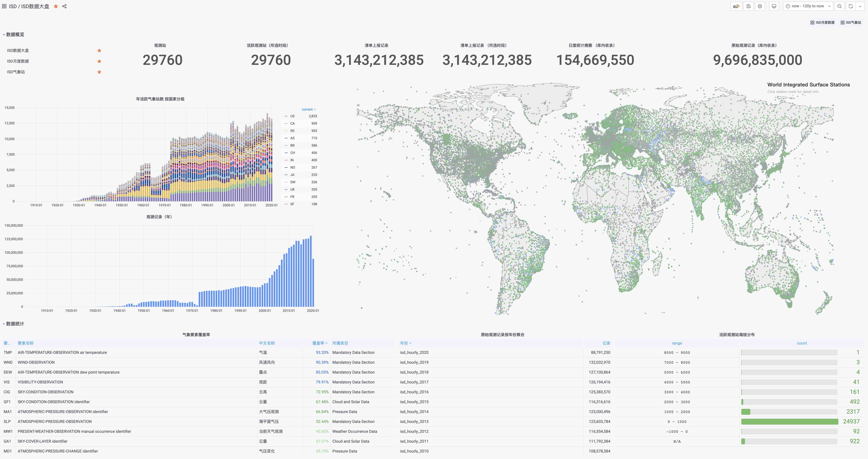The height and width of the screenshot is (459, 868).
Task: Click the grid icon of the top-right ISD气象站 link
Action: (842, 23)
